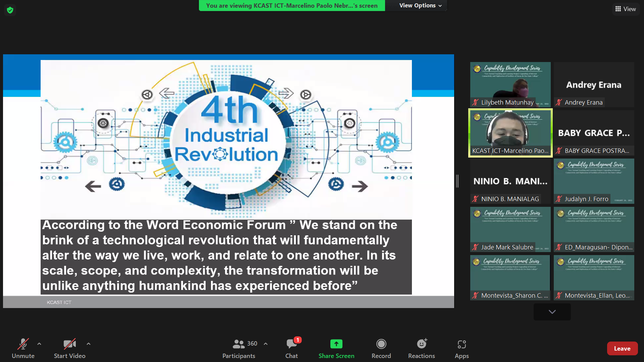Switch layout with the View grid icon

pos(625,9)
